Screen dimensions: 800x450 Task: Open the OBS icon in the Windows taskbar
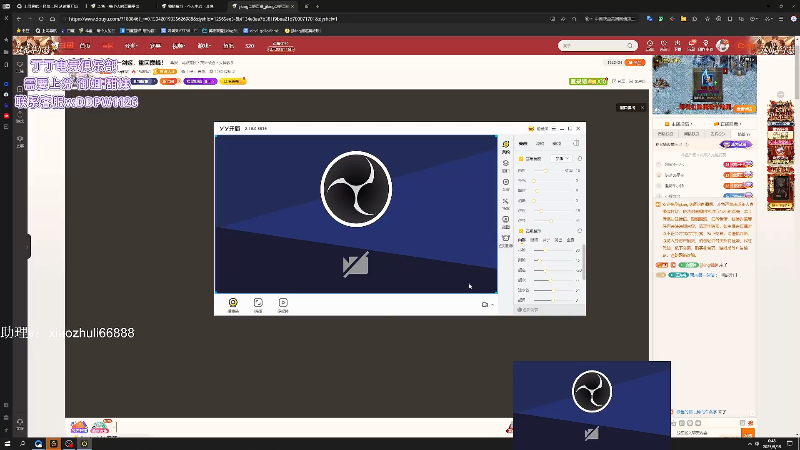69,444
